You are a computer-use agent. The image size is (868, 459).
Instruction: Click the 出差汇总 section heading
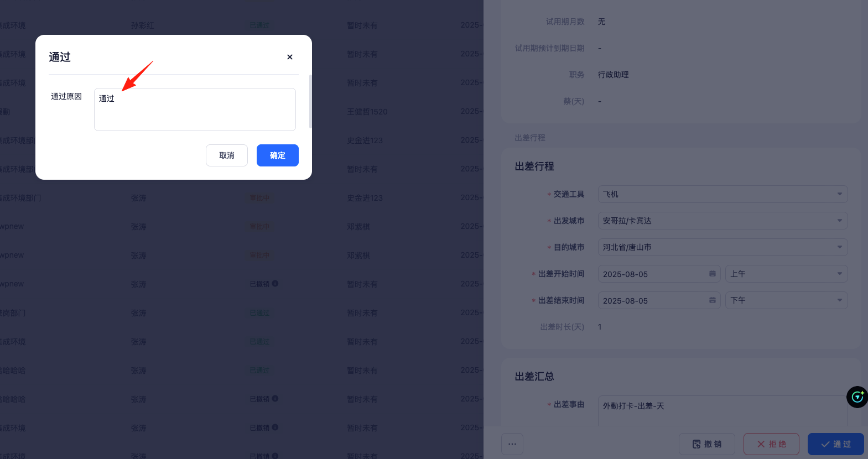tap(534, 377)
